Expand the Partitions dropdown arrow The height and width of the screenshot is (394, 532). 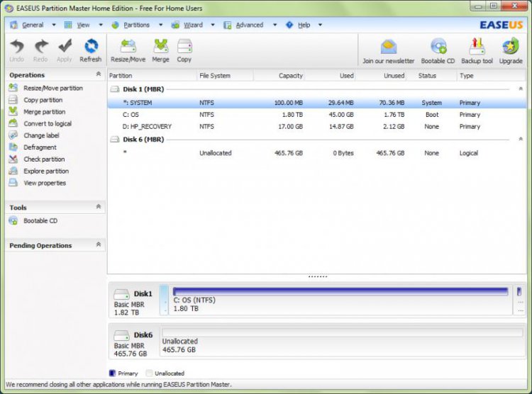pos(160,25)
